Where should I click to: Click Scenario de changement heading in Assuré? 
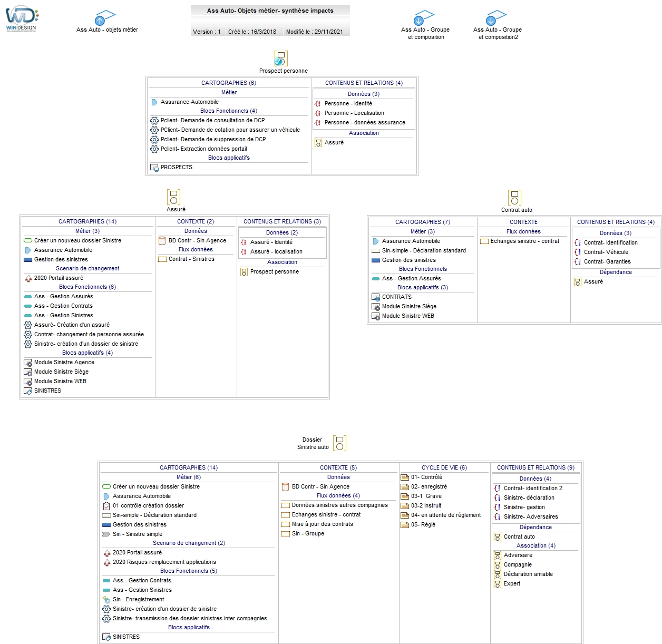87,269
